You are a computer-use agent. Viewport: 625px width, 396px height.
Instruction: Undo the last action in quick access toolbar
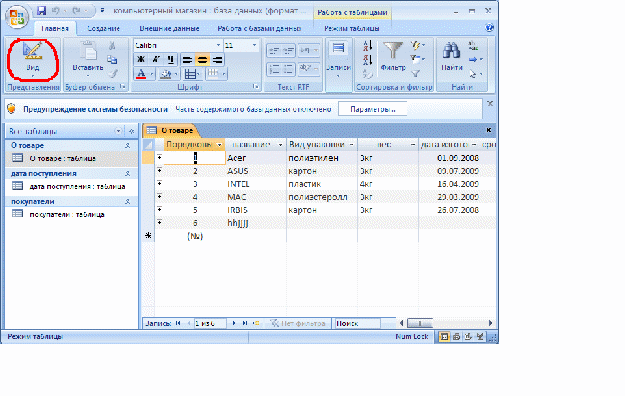click(x=55, y=11)
